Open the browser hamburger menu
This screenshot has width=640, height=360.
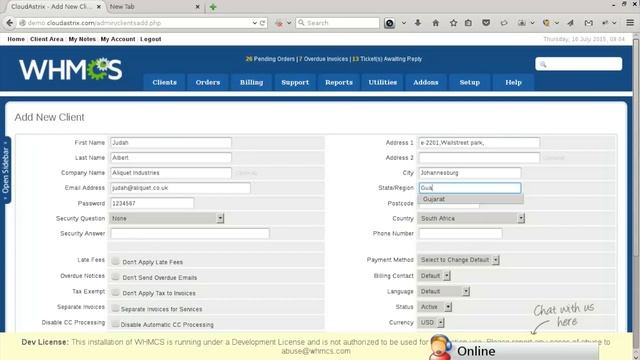point(630,23)
